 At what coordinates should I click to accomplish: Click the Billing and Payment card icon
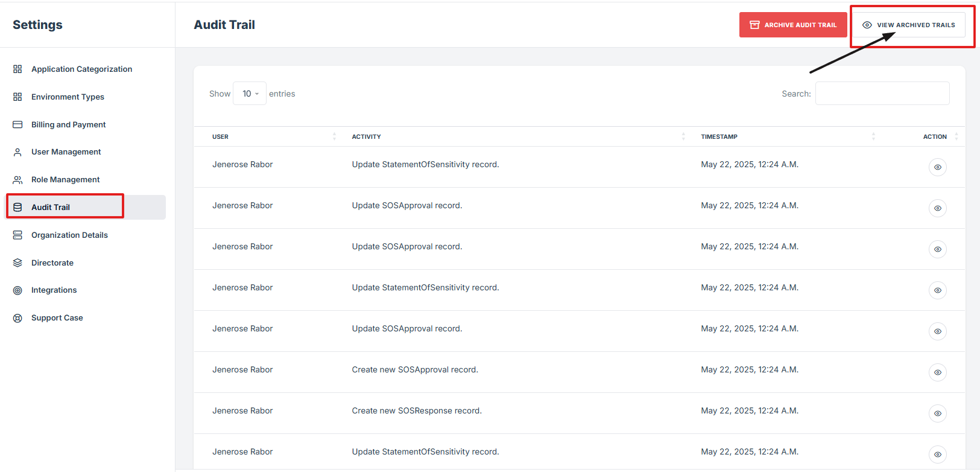[x=17, y=124]
